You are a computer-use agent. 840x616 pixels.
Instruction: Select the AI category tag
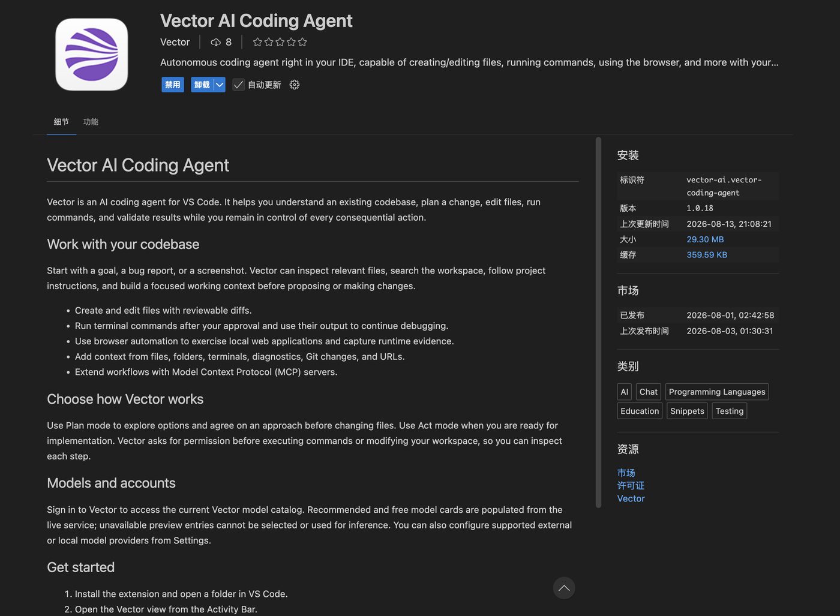[624, 392]
